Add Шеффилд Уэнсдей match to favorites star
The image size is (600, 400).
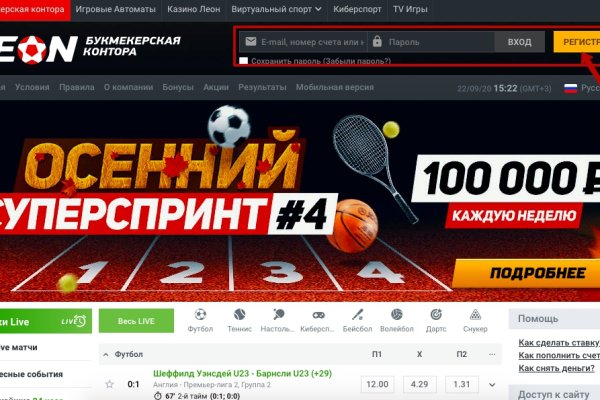tap(109, 384)
